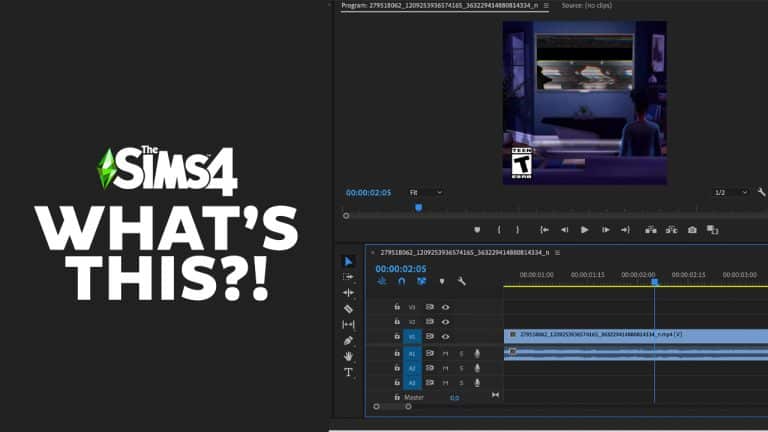Viewport: 768px width, 432px height.
Task: Select the sequence tab in timeline
Action: pos(465,253)
